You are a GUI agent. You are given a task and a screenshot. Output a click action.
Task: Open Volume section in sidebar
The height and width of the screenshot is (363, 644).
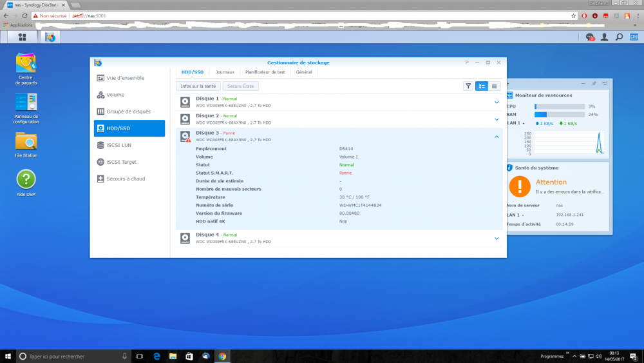[x=129, y=95]
